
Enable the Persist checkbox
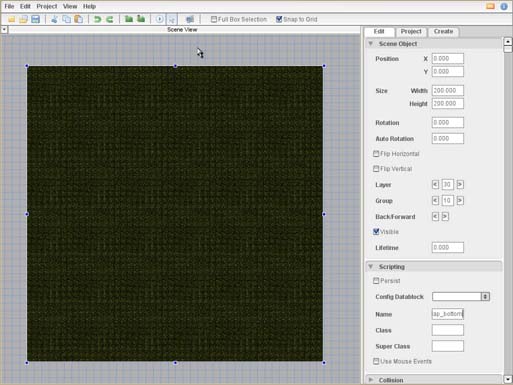(376, 281)
